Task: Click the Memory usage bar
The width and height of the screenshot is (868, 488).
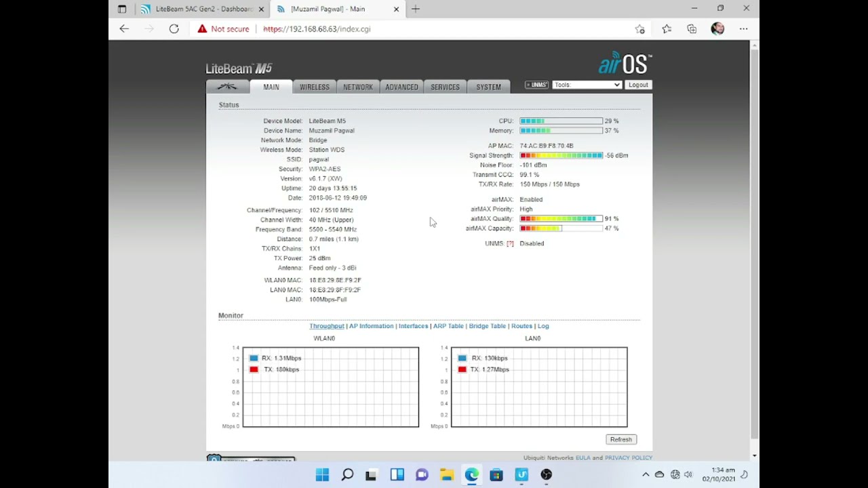Action: tap(561, 130)
